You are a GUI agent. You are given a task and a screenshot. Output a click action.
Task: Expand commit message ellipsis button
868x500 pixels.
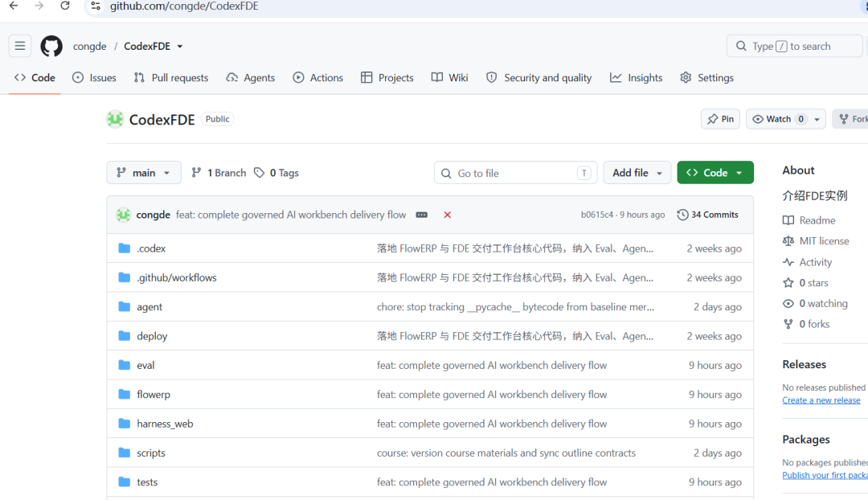422,215
